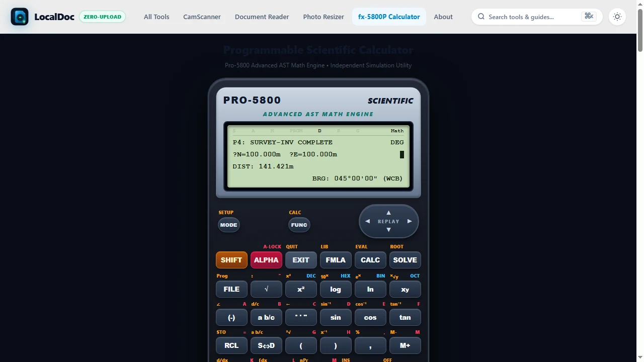Focus the Search tools & guides field
The height and width of the screenshot is (362, 644).
pyautogui.click(x=537, y=17)
